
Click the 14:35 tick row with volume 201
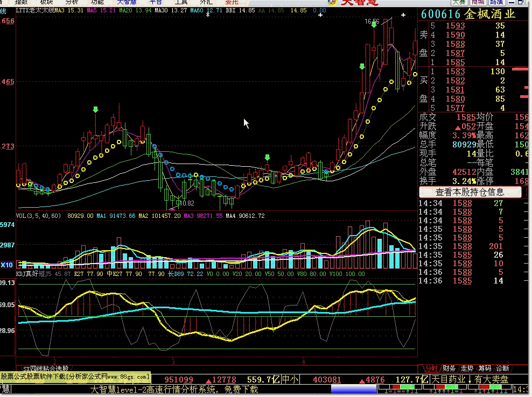coord(461,246)
